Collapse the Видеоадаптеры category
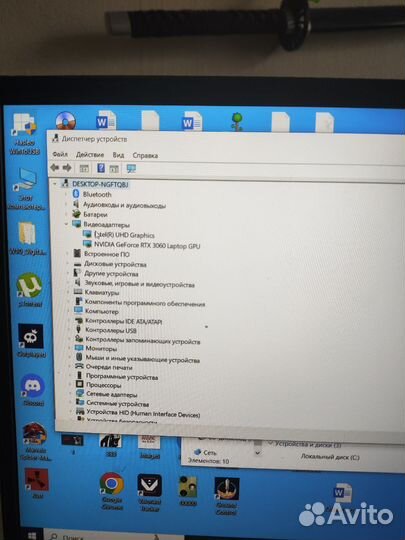Screen dimensions: 405x540 [x=66, y=224]
